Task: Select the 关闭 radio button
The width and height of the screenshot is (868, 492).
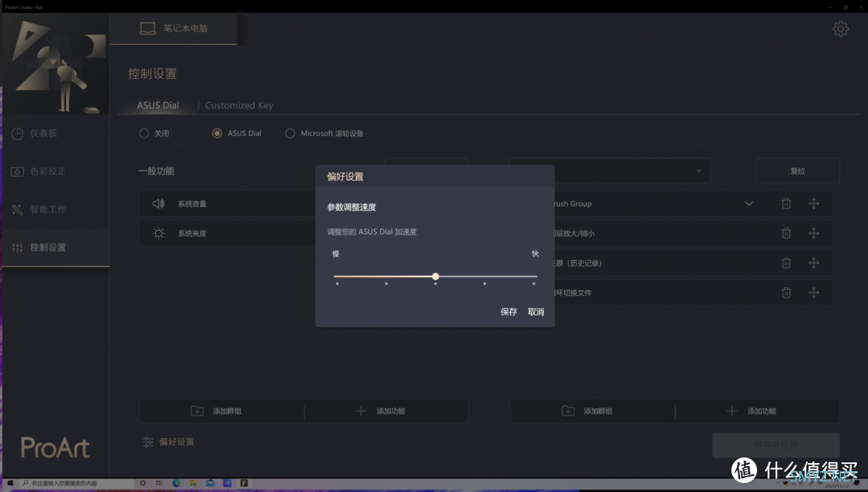Action: click(x=144, y=133)
